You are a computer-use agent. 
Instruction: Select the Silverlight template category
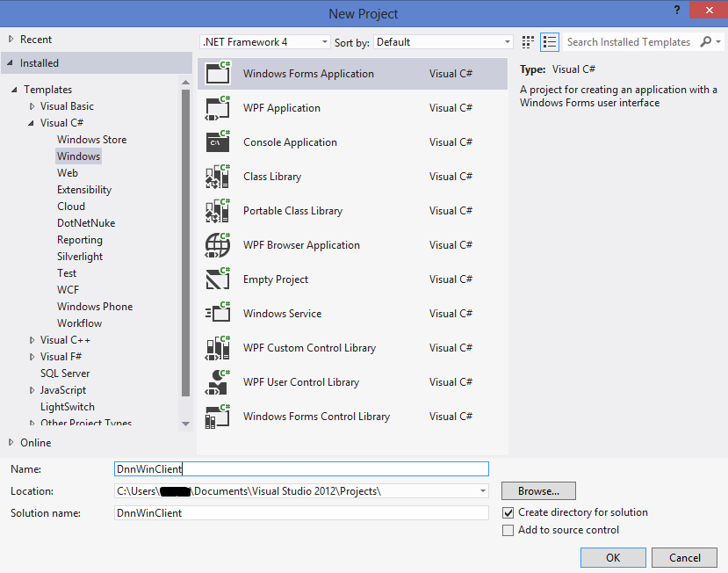[80, 257]
